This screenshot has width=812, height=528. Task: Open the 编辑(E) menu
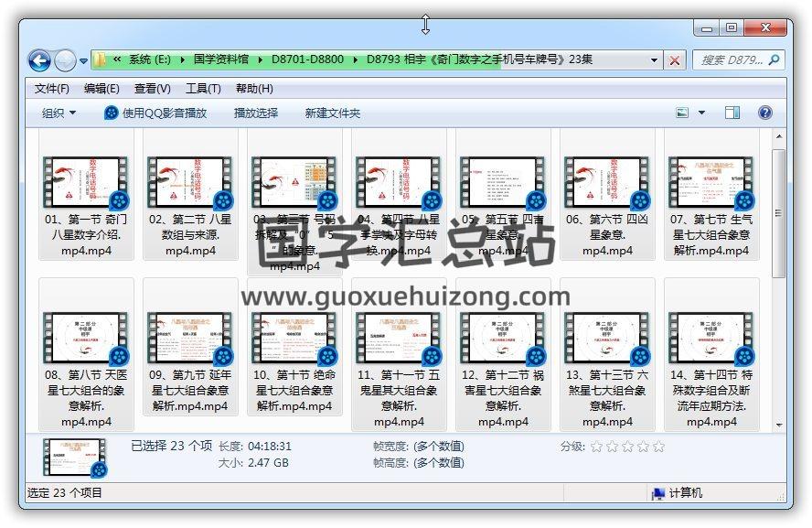(x=101, y=89)
